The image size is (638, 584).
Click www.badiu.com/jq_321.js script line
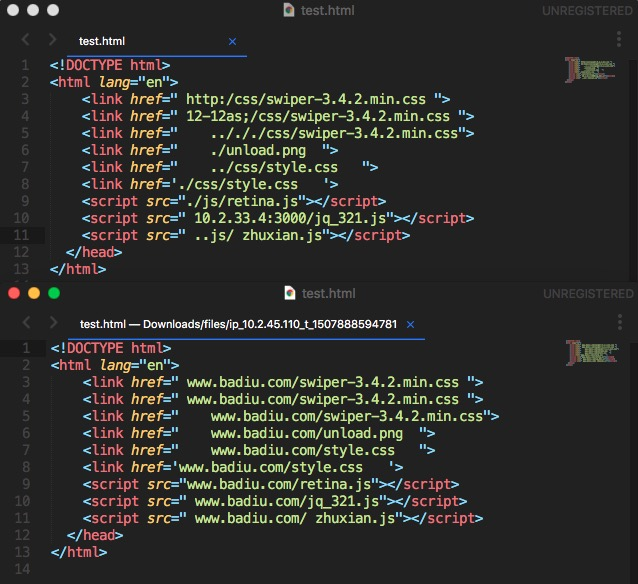coord(275,501)
